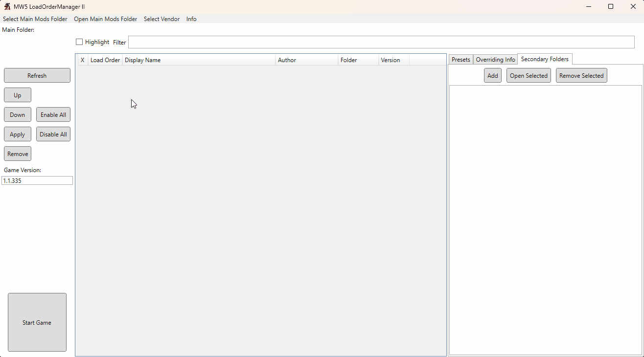The image size is (644, 357).
Task: Click the Remove button
Action: 18,154
